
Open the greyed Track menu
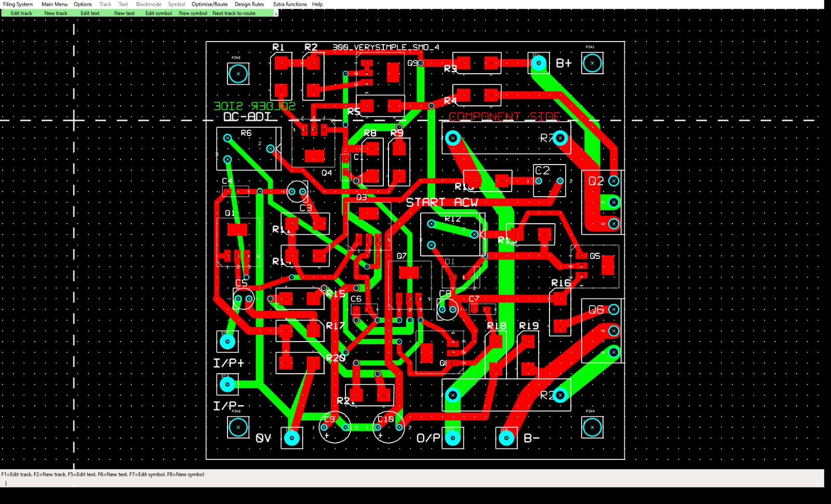click(105, 4)
